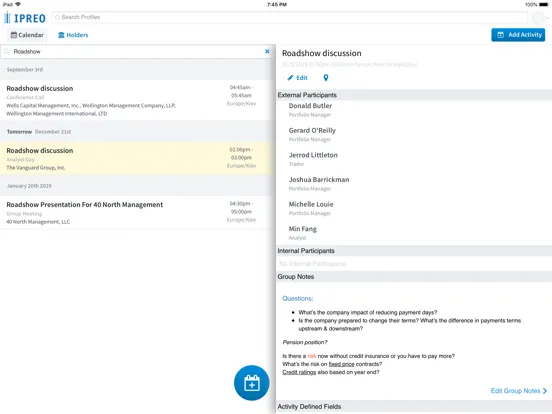Switch to the Holders tab

pyautogui.click(x=73, y=35)
